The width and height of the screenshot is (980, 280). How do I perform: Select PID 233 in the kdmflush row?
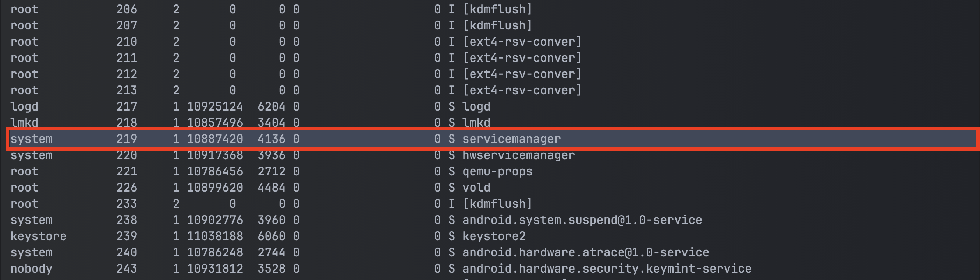click(127, 204)
